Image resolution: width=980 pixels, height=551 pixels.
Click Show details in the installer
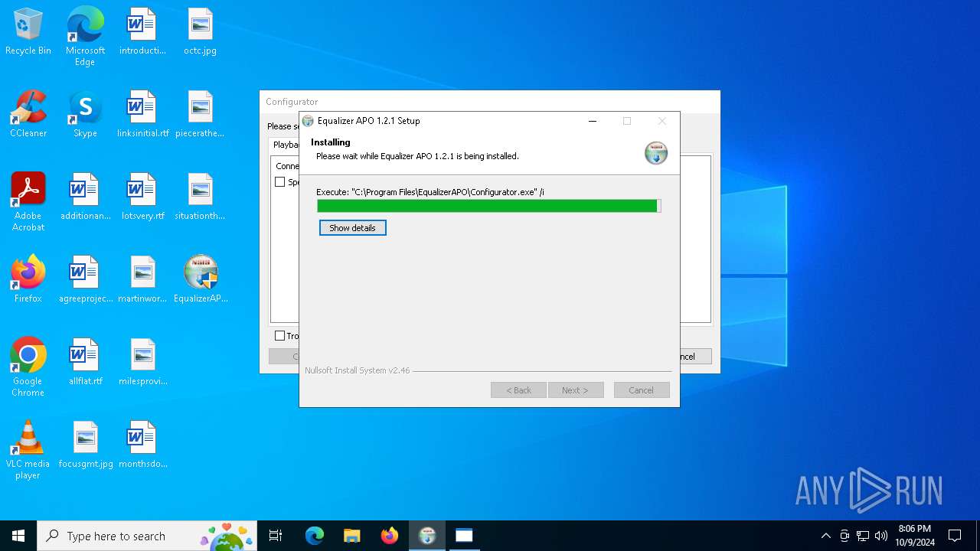(352, 228)
